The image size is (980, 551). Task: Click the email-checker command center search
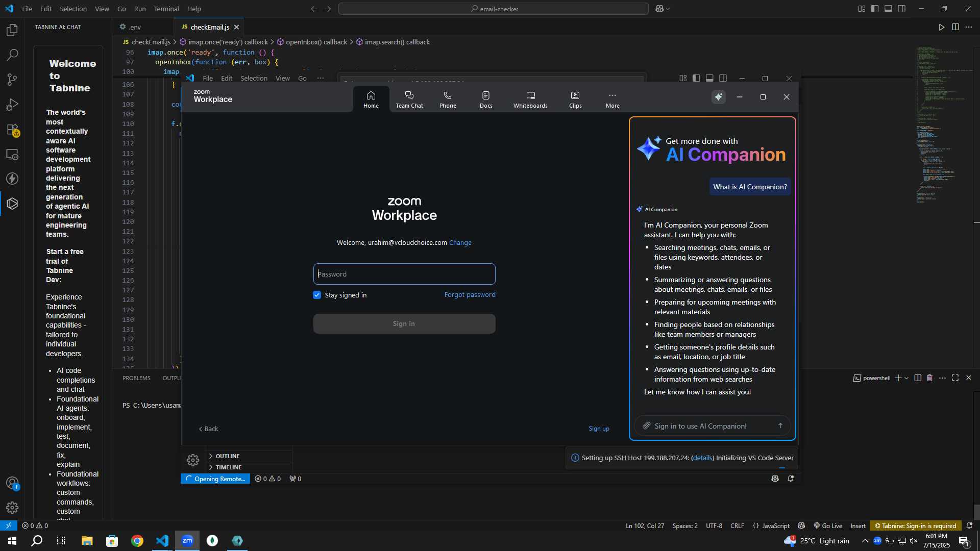tap(493, 9)
